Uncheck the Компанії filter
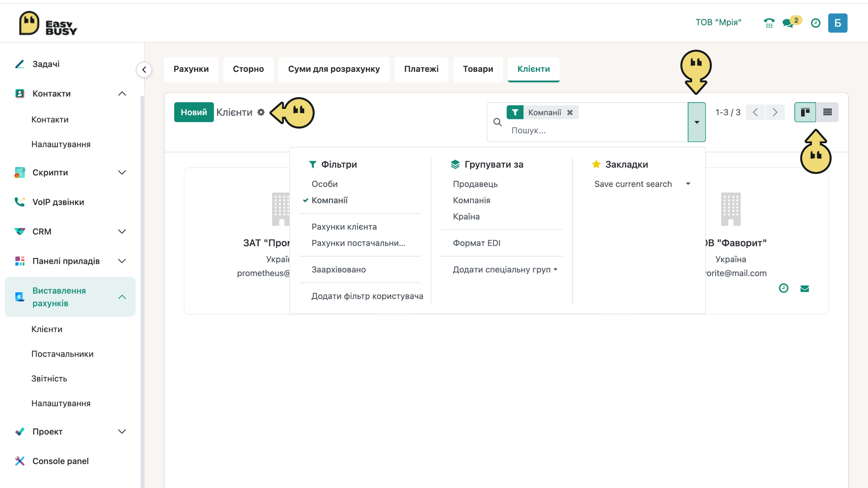This screenshot has height=488, width=868. point(330,200)
